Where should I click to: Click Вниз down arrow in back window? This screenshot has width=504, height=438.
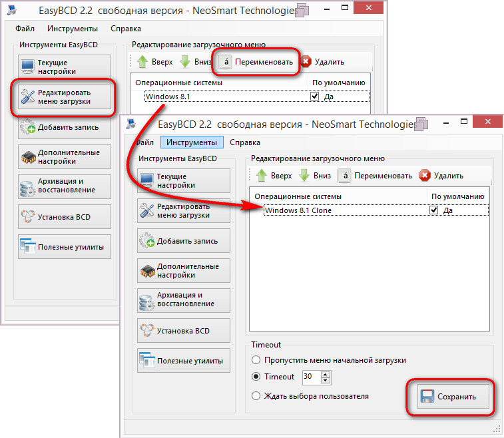(185, 62)
